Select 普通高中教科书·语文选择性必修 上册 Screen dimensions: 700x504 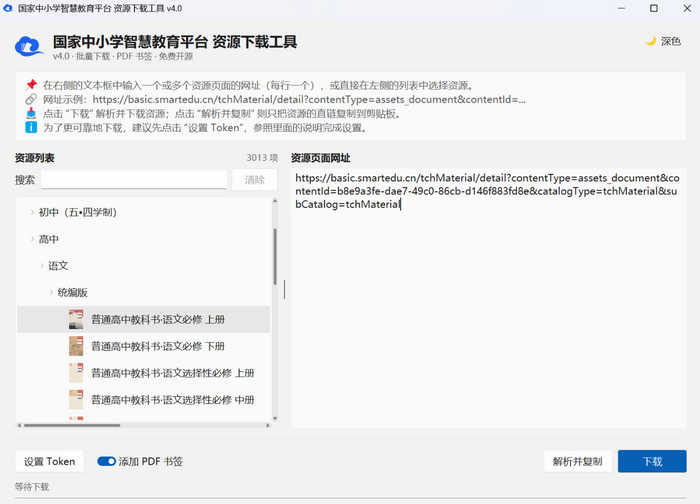(x=143, y=373)
